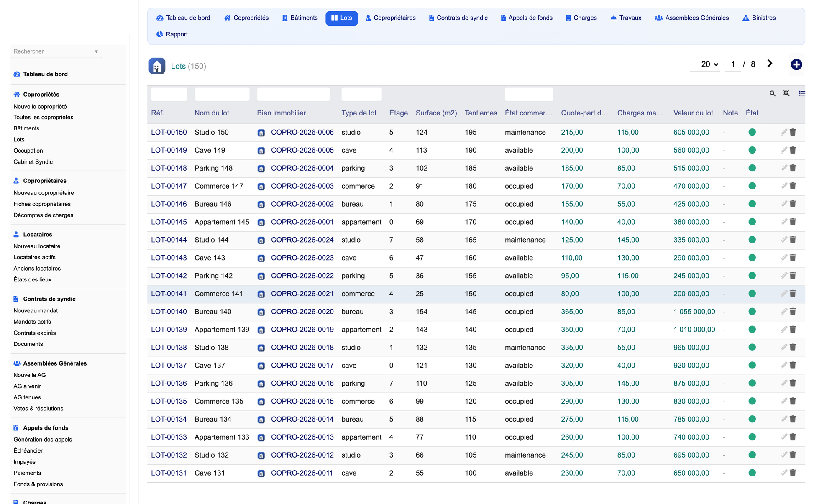
Task: Open property COPRO-2026-0003 link
Action: tap(302, 186)
